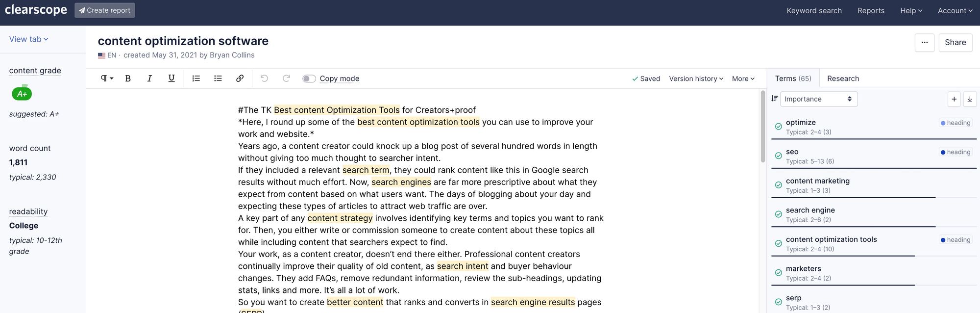This screenshot has width=980, height=313.
Task: Click the redo arrow icon
Action: [x=286, y=78]
